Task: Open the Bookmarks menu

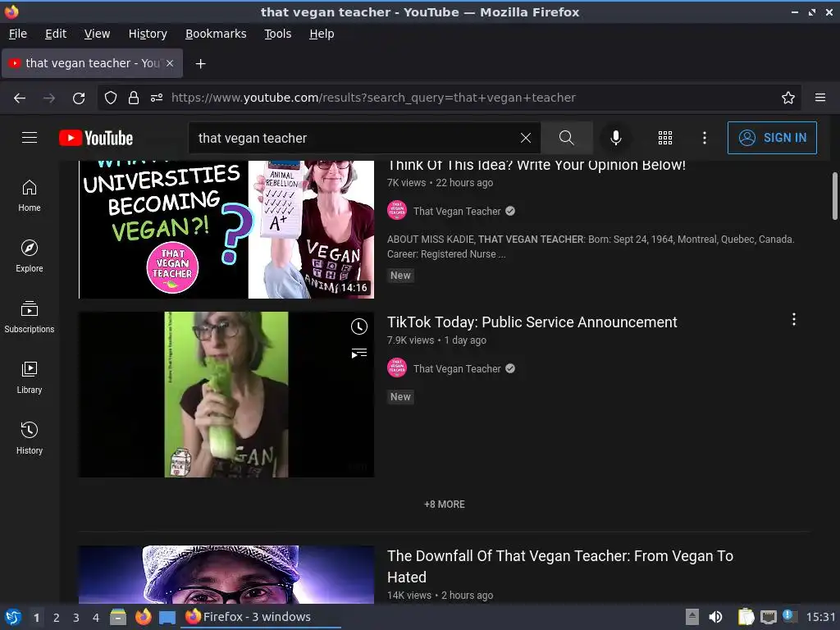Action: click(x=216, y=34)
